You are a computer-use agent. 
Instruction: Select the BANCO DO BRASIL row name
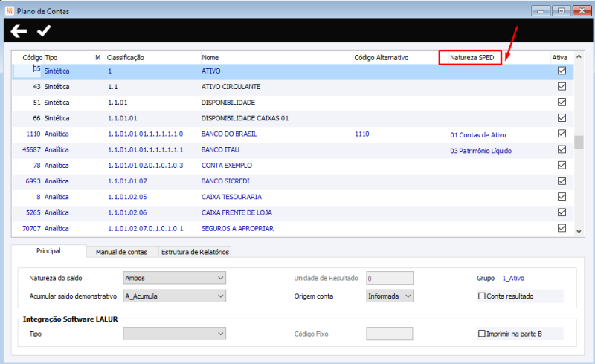click(x=229, y=134)
